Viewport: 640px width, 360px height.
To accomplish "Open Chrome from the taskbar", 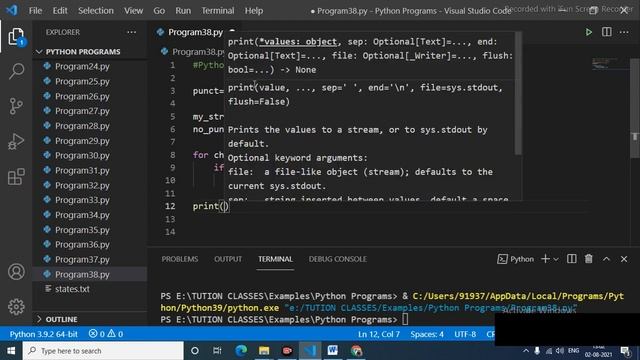I will click(x=356, y=351).
